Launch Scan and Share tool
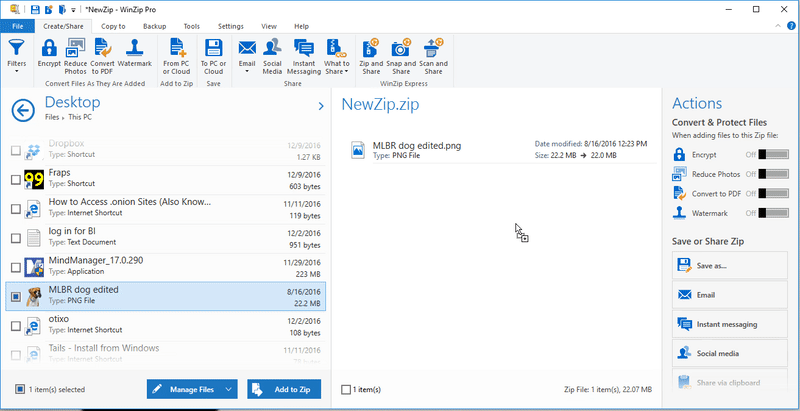Viewport: 800px width, 411px height. coord(433,57)
